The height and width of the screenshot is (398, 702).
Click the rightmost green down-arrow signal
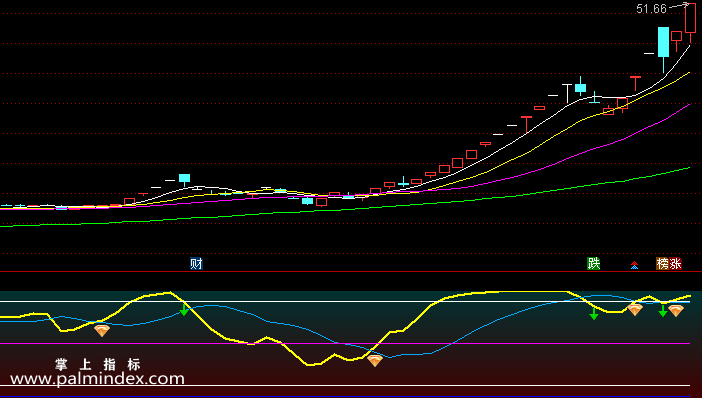pyautogui.click(x=663, y=311)
